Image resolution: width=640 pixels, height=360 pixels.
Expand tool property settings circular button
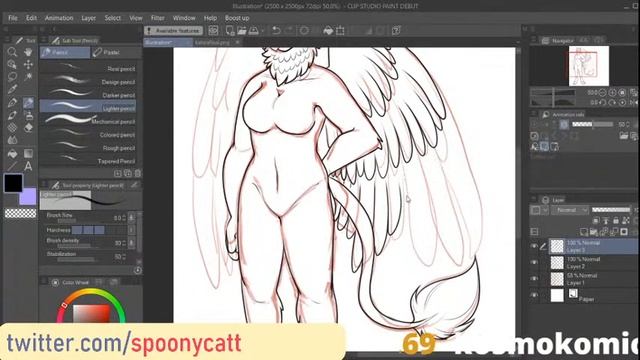[138, 270]
